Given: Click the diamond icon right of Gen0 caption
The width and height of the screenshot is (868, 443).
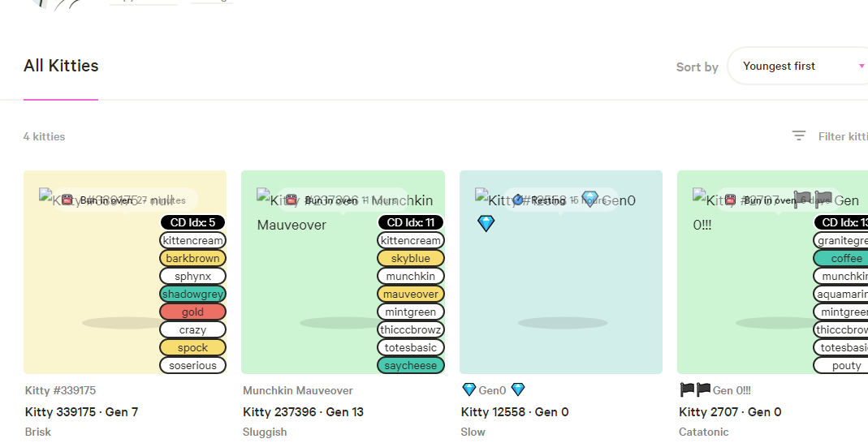Looking at the screenshot, I should pos(518,390).
